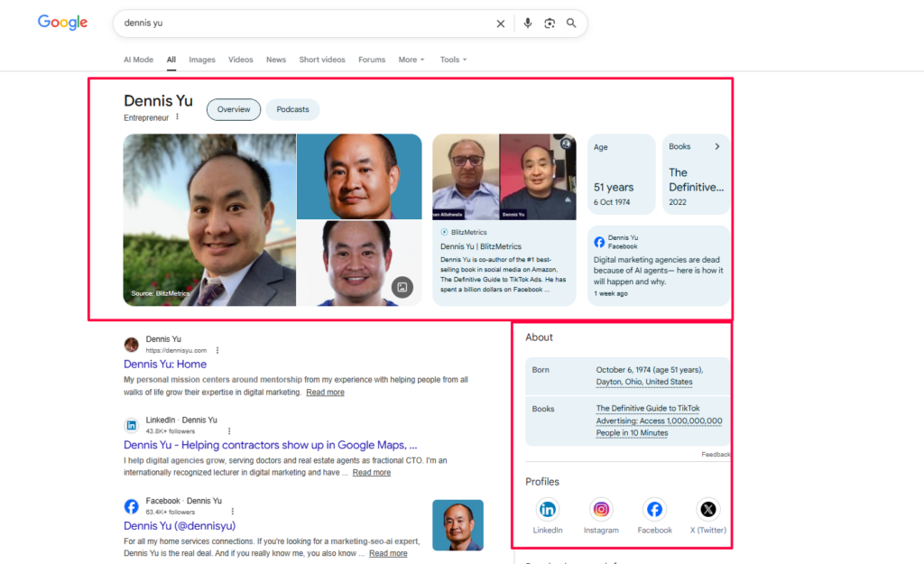
Task: Open three-dot menu next to Dennis Yu: Home
Action: (217, 350)
